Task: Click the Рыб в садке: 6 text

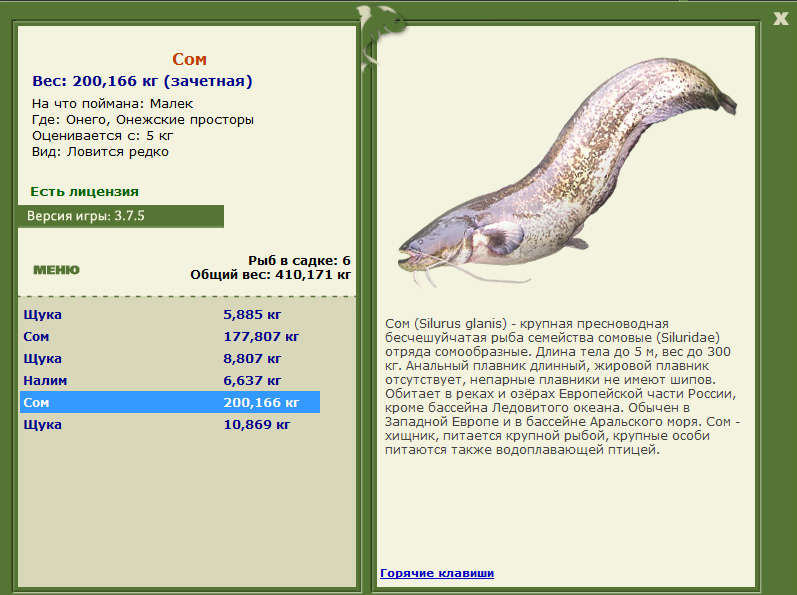Action: pos(299,260)
